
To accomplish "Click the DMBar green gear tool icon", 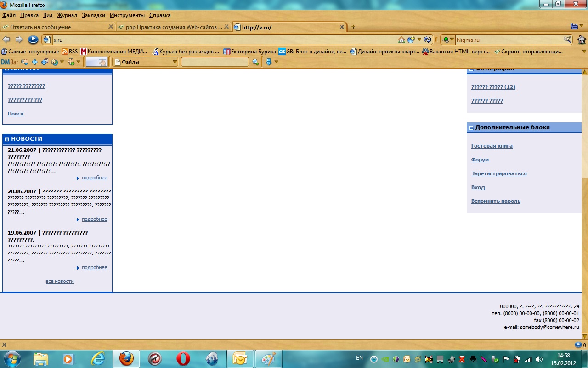I will pyautogui.click(x=71, y=62).
